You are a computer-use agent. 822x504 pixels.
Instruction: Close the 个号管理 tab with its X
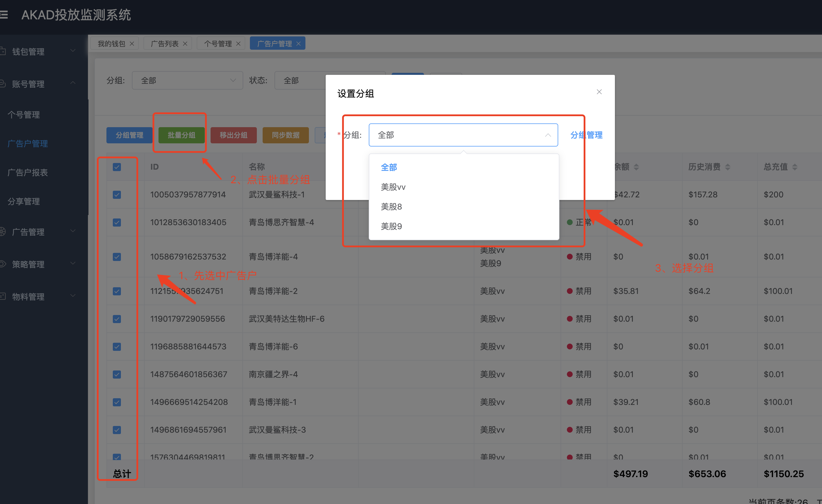pyautogui.click(x=238, y=44)
